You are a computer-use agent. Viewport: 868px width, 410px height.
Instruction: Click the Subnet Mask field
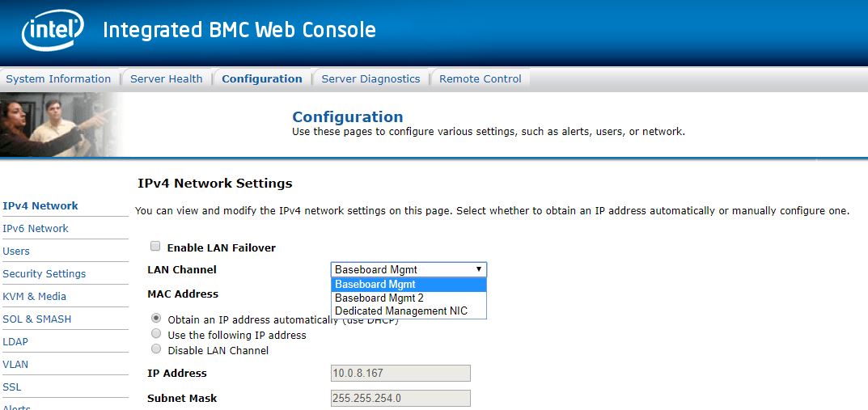[400, 398]
